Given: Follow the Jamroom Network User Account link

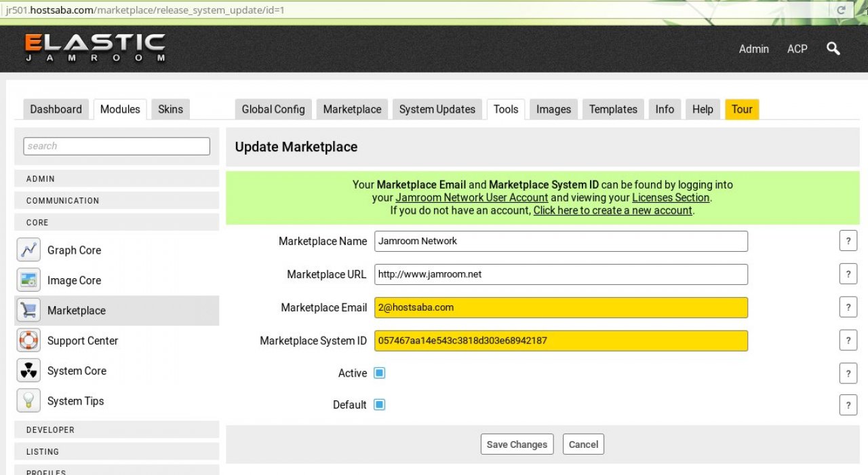Looking at the screenshot, I should [471, 197].
